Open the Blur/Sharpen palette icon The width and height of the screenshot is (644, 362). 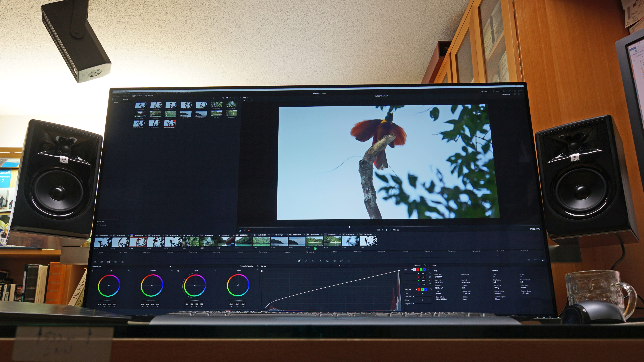(328, 261)
